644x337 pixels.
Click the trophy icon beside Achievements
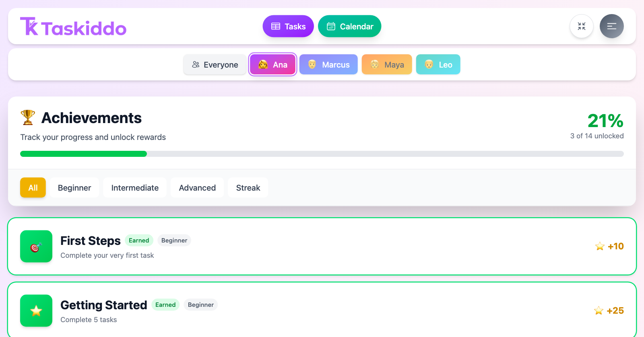(28, 117)
